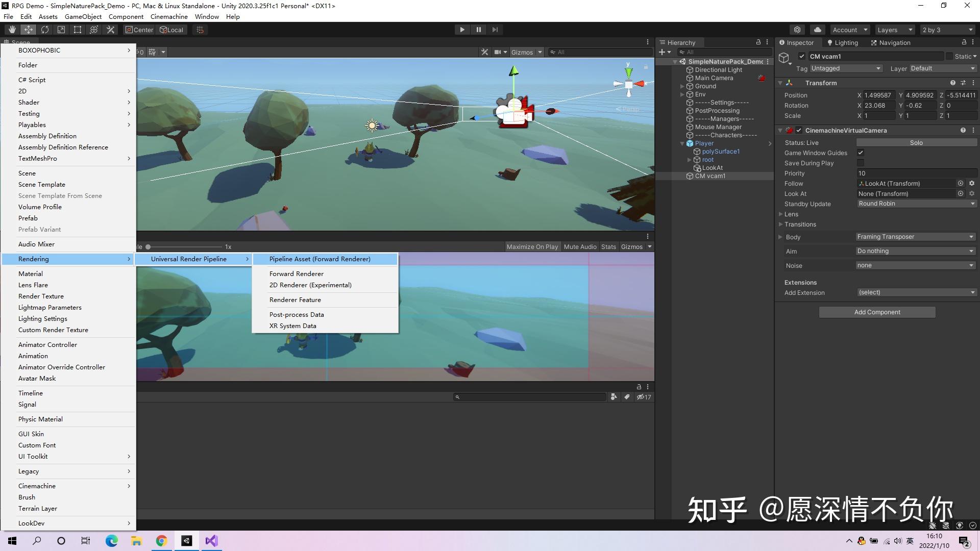Open Hierarchy panel options menu

[x=767, y=42]
